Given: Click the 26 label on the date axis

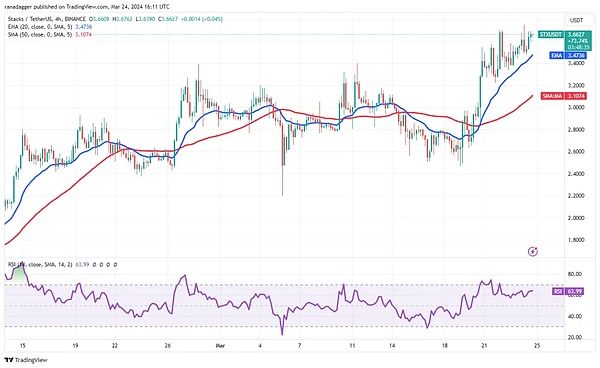Looking at the screenshot, I should (167, 345).
